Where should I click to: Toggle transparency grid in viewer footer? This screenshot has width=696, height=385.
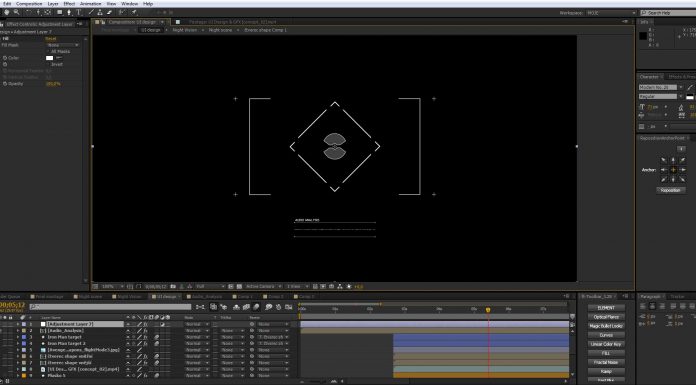tap(239, 286)
